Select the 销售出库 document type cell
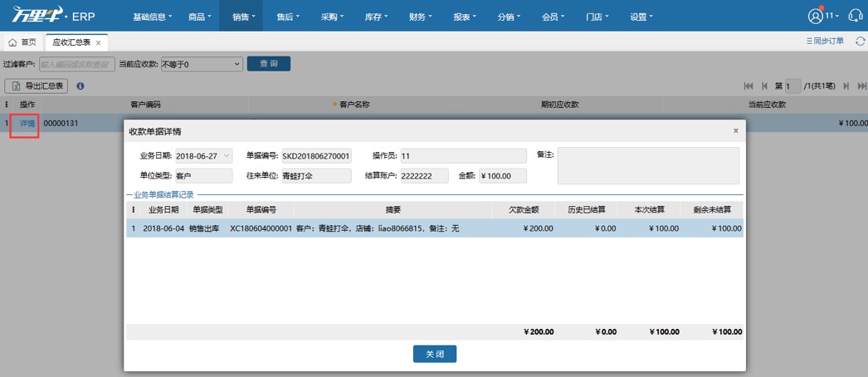This screenshot has width=868, height=377. [206, 228]
